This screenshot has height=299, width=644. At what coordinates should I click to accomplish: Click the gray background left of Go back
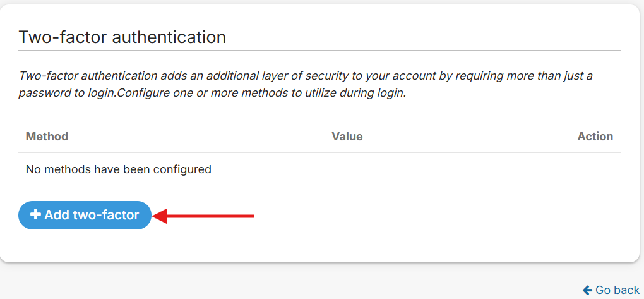(x=316, y=284)
